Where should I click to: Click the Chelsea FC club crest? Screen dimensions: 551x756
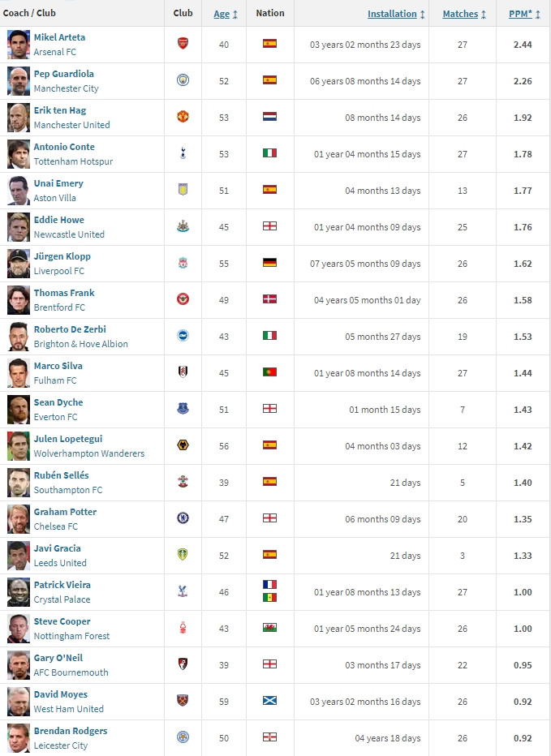(x=183, y=518)
